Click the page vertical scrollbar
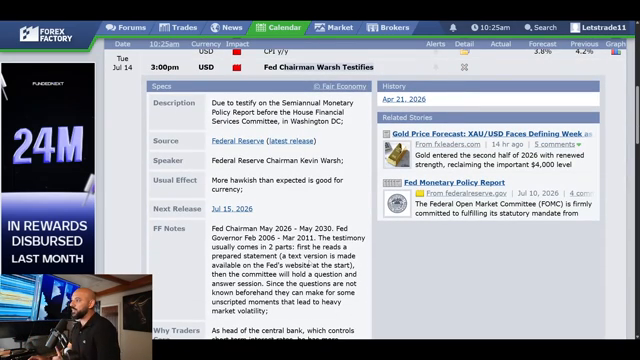Screen dimensions: 640x360 click(637, 115)
